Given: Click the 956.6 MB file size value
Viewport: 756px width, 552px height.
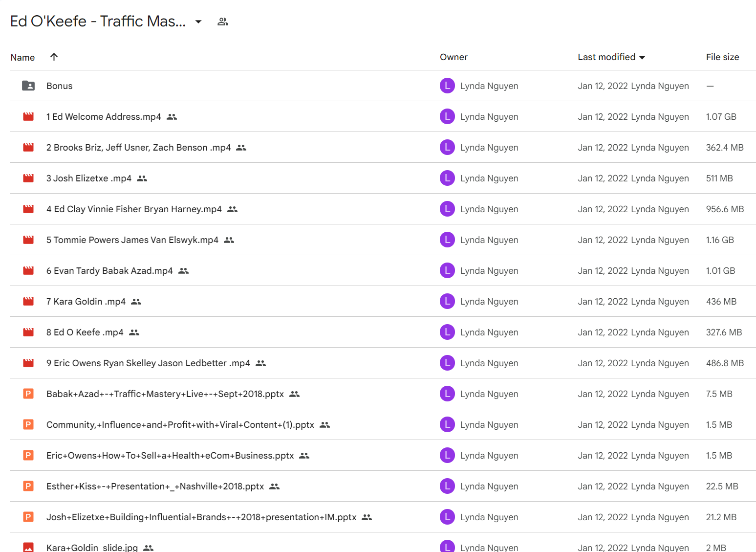Looking at the screenshot, I should [725, 209].
